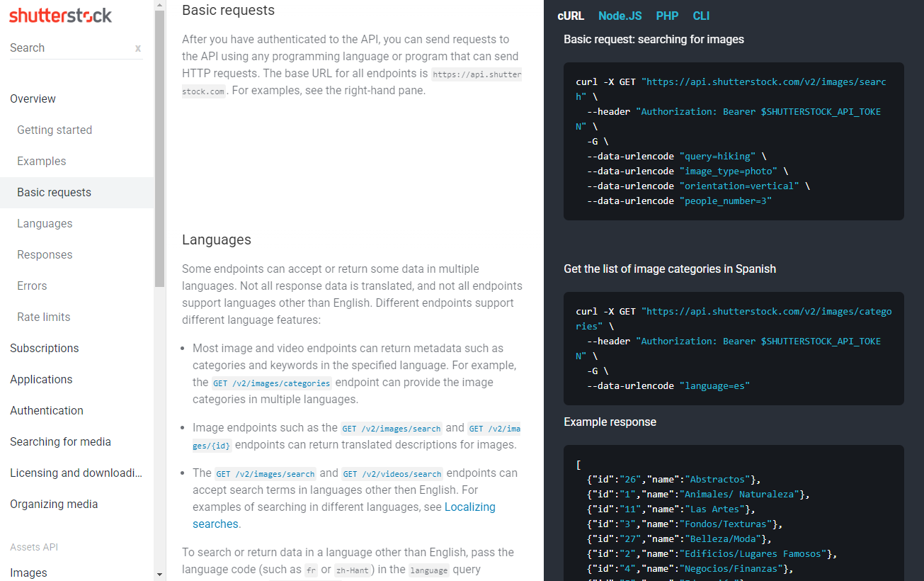Click the "Abstractos" response row

click(674, 479)
